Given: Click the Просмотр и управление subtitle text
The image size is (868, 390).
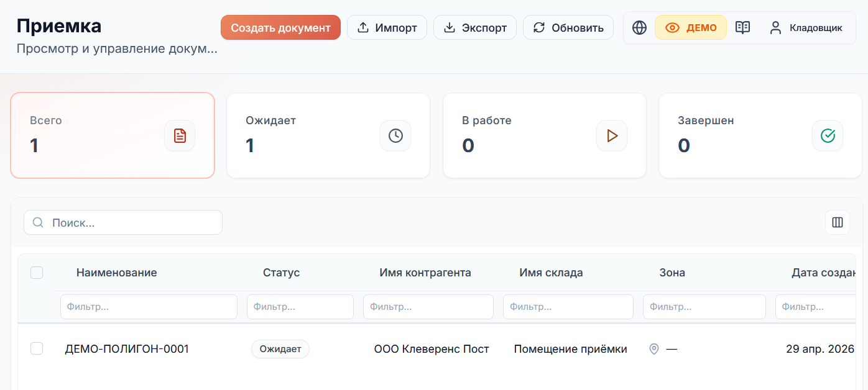Looking at the screenshot, I should point(117,48).
